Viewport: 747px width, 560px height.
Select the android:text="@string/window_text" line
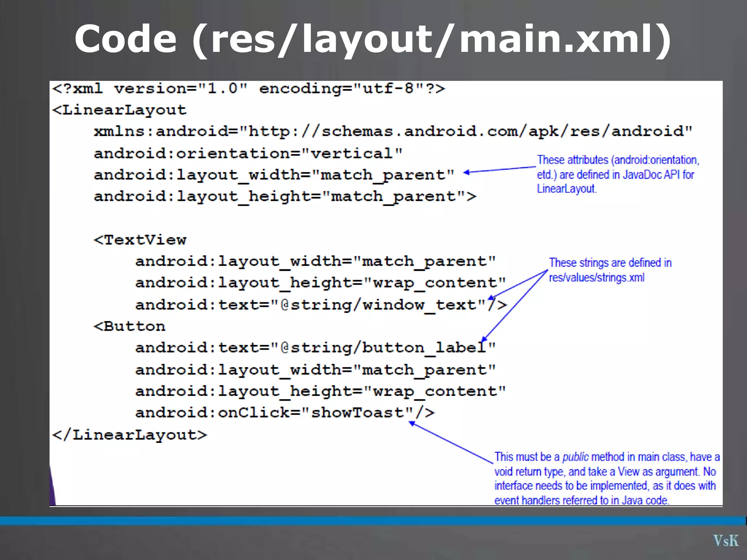tap(321, 305)
